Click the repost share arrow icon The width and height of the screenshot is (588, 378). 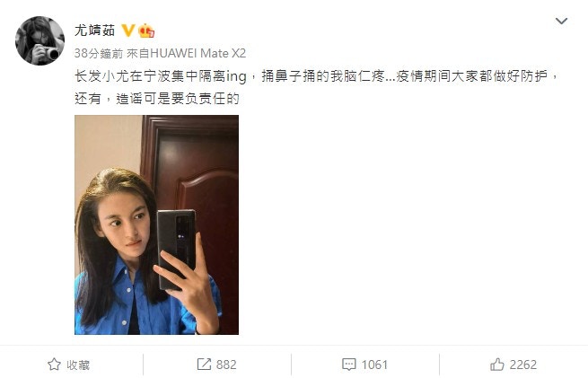204,365
